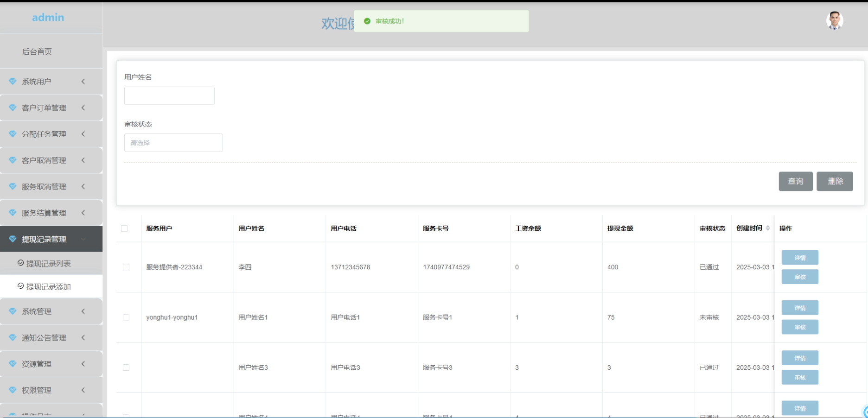
Task: Check the row for 用户姓名1
Action: coord(126,317)
